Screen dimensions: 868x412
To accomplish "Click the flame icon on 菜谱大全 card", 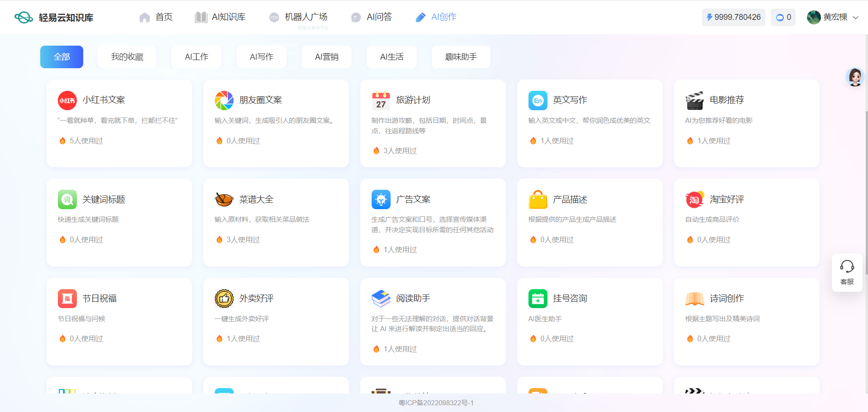I will tap(219, 240).
